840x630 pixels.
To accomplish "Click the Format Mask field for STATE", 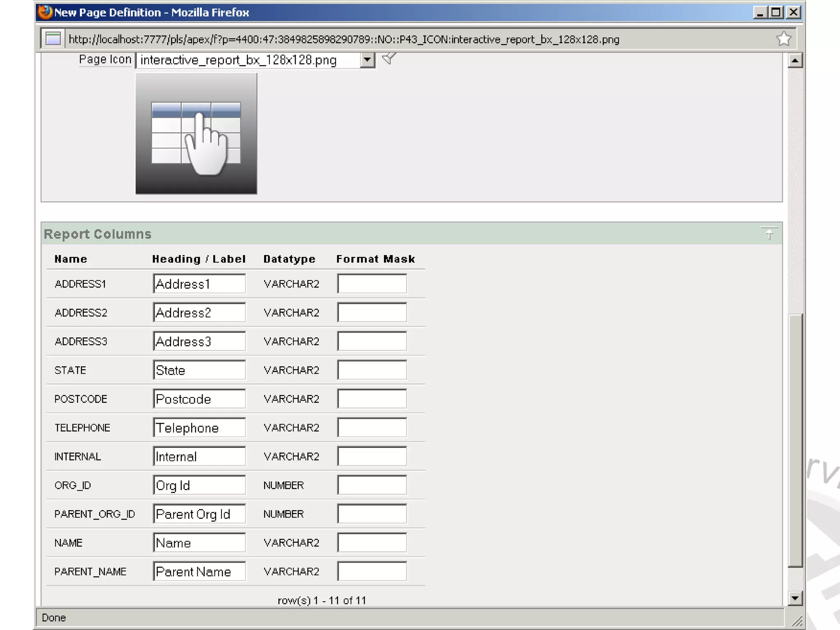I will click(x=372, y=370).
